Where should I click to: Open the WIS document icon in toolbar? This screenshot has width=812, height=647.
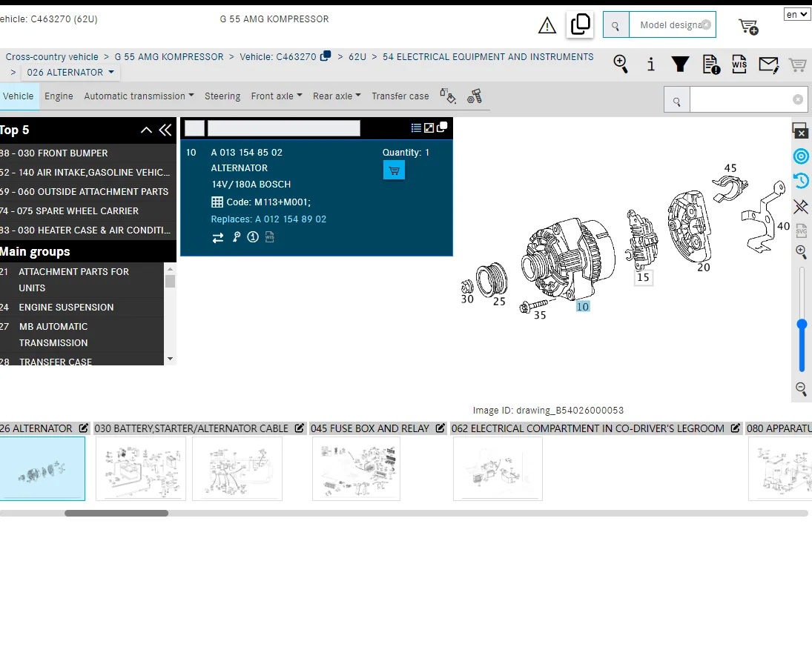pyautogui.click(x=739, y=64)
